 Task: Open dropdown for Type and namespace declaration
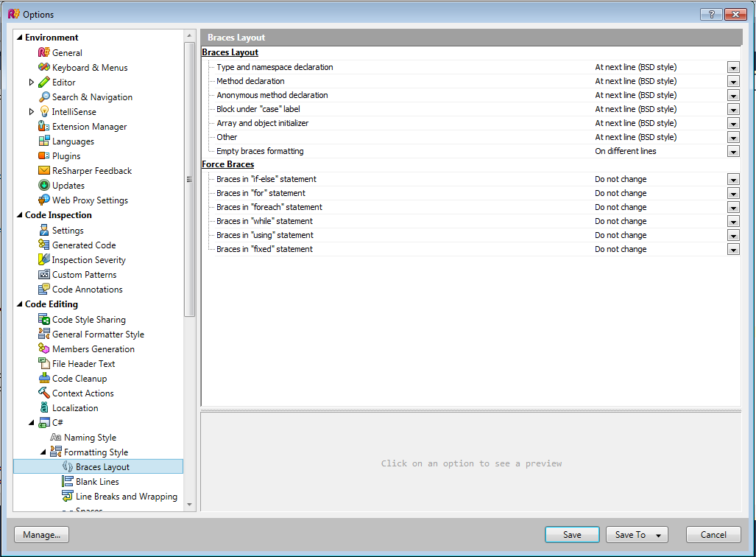point(733,68)
